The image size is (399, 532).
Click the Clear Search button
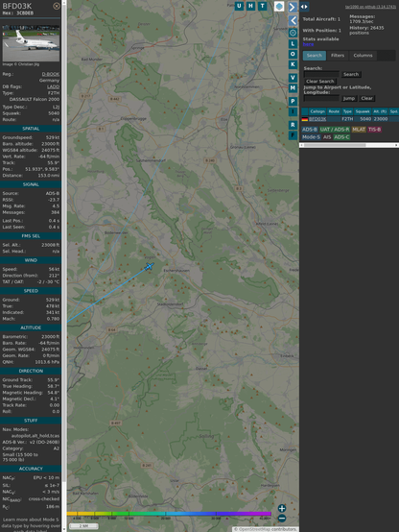click(x=320, y=82)
